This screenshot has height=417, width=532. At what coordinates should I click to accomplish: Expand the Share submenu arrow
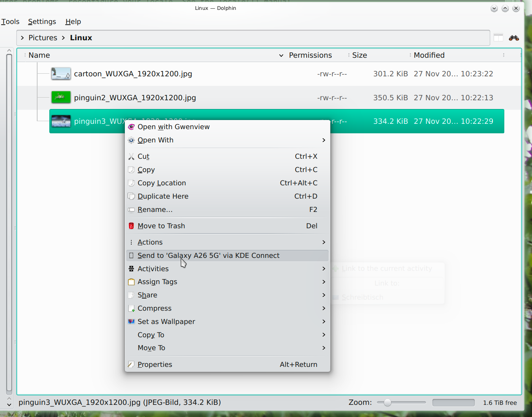click(x=323, y=295)
